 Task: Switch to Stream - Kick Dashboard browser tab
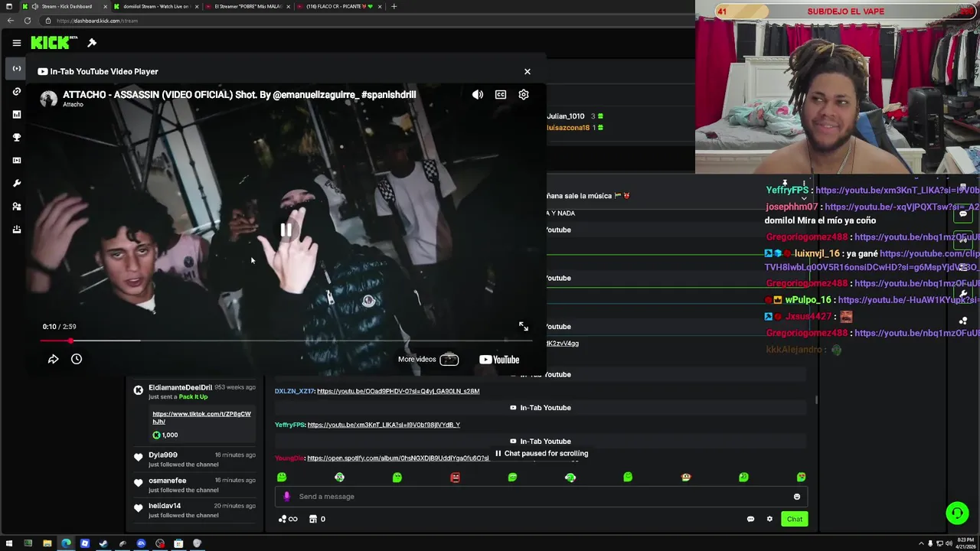click(x=65, y=6)
